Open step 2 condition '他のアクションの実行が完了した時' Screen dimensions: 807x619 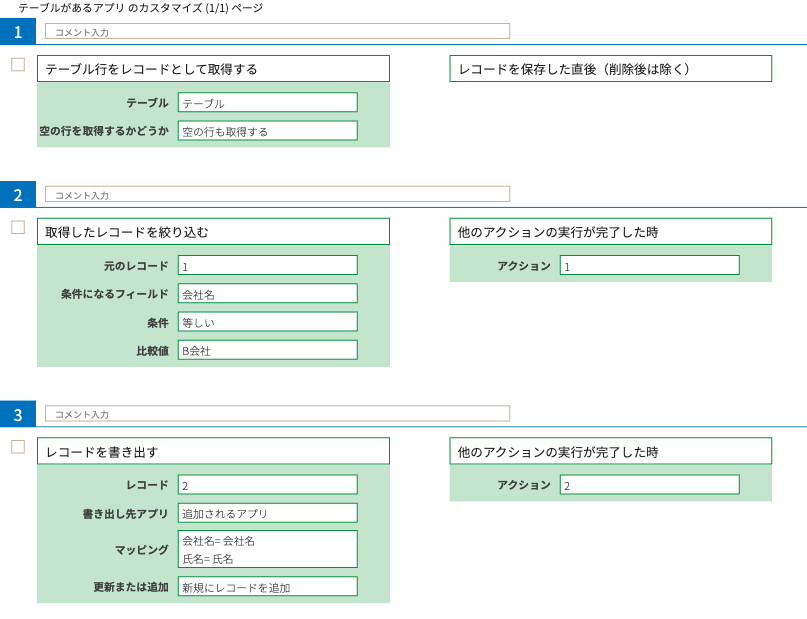tap(610, 232)
